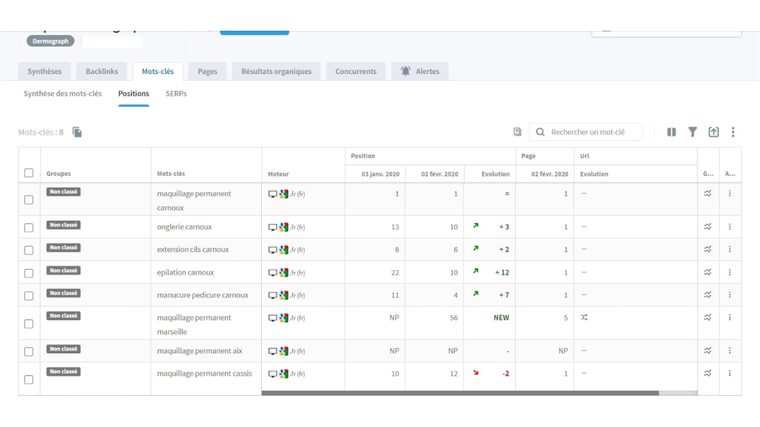Image resolution: width=760 pixels, height=427 pixels.
Task: Click the NEW evolution label in marseille row
Action: [x=501, y=317]
